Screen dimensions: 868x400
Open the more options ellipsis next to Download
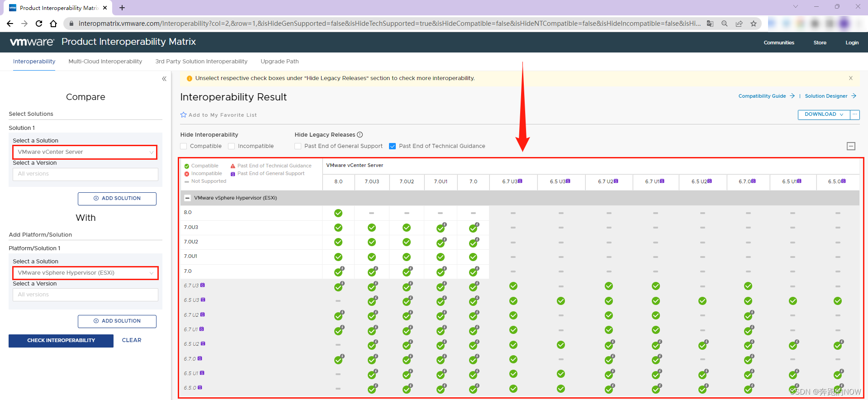(x=855, y=114)
